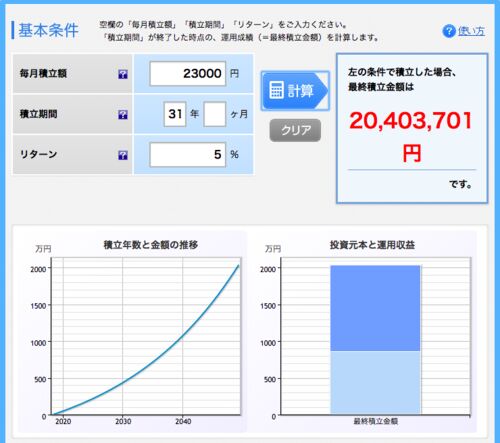The width and height of the screenshot is (500, 443).
Task: Click the chart title 投資元本と運用収益
Action: 372,245
